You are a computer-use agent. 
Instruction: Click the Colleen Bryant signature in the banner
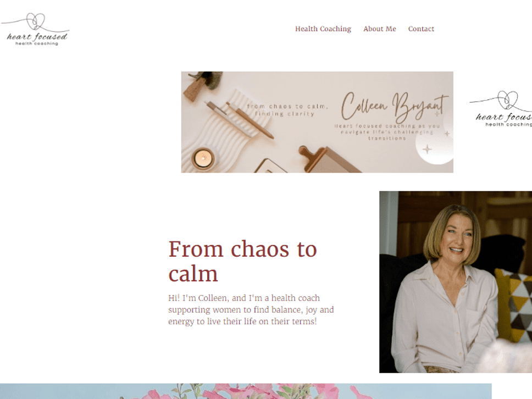pos(394,106)
